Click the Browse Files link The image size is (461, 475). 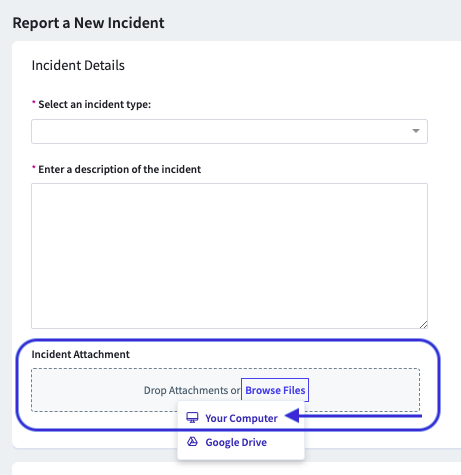275,390
